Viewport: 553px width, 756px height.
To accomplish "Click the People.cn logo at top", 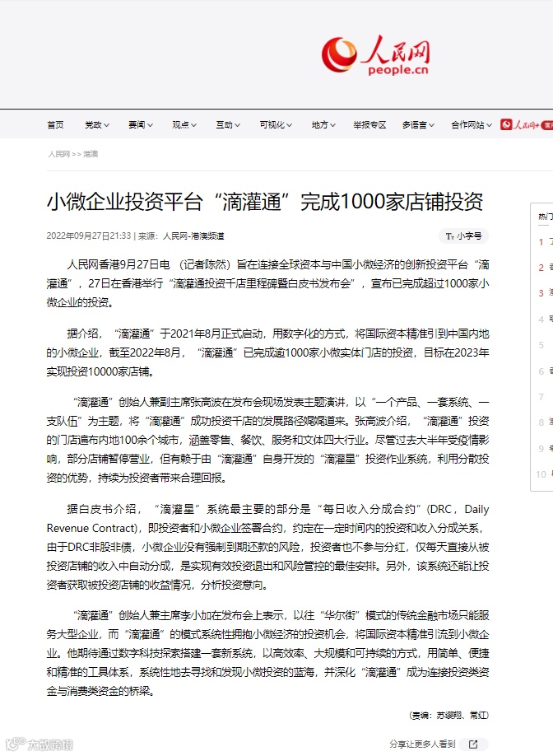I will point(376,55).
